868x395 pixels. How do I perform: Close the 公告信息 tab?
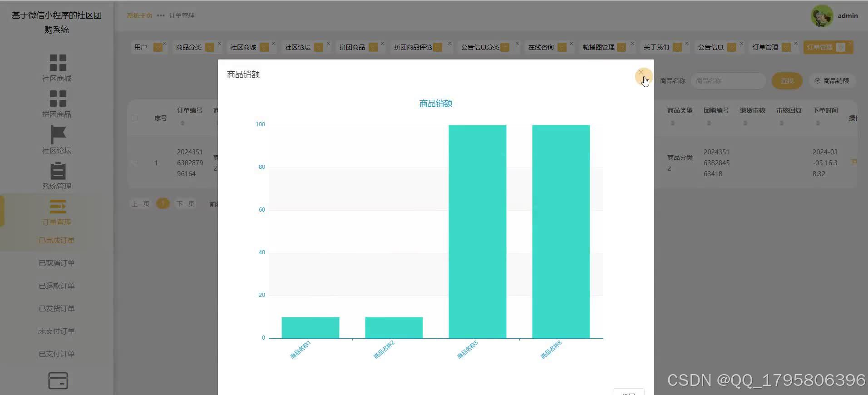pyautogui.click(x=741, y=44)
